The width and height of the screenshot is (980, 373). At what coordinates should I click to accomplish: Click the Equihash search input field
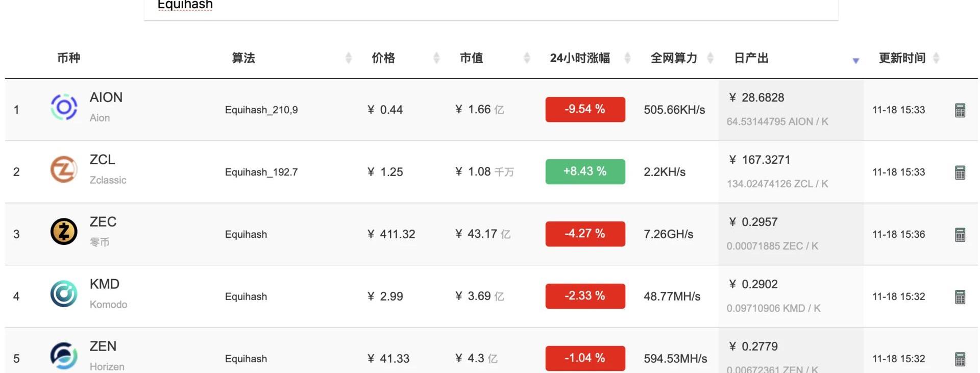tap(490, 7)
